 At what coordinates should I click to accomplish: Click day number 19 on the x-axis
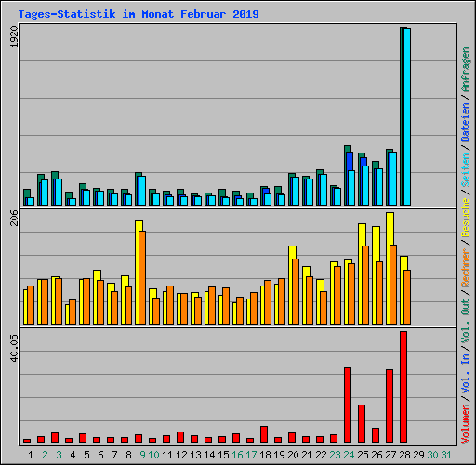pos(279,455)
